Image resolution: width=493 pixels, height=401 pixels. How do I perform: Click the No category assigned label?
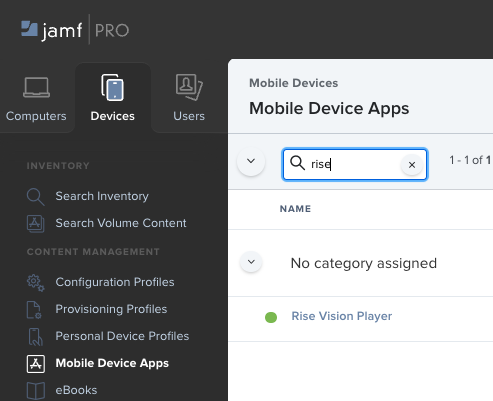(364, 263)
